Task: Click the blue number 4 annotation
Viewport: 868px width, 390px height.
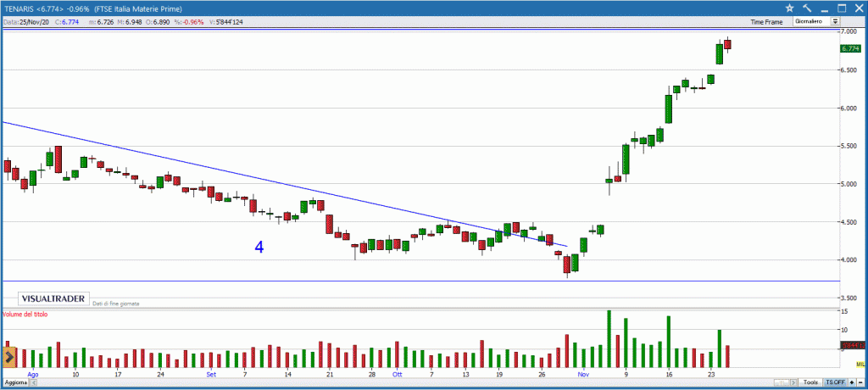Action: pos(259,247)
